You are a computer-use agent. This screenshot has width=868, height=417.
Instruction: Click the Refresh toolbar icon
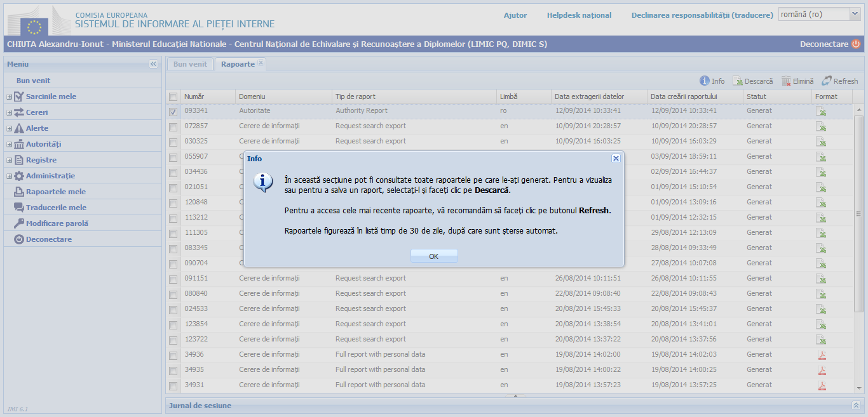tap(827, 81)
